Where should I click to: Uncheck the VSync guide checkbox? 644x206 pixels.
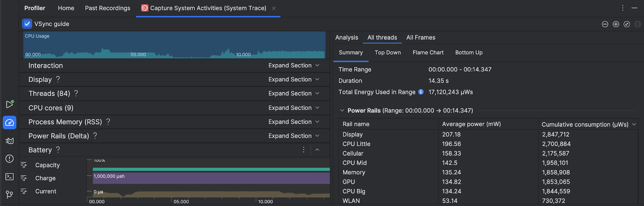pyautogui.click(x=27, y=24)
